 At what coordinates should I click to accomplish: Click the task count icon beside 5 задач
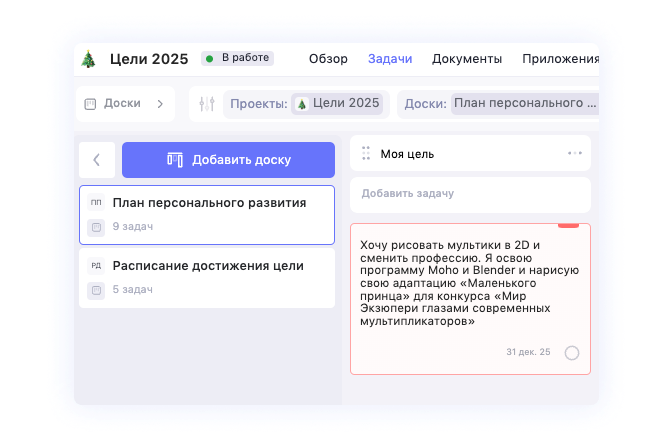[96, 290]
